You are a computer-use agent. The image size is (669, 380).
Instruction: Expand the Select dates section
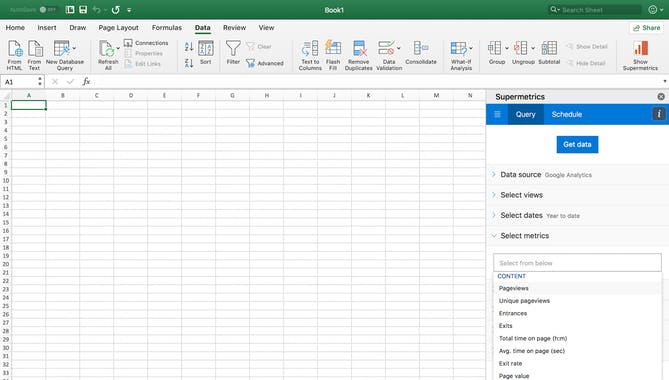click(x=577, y=215)
